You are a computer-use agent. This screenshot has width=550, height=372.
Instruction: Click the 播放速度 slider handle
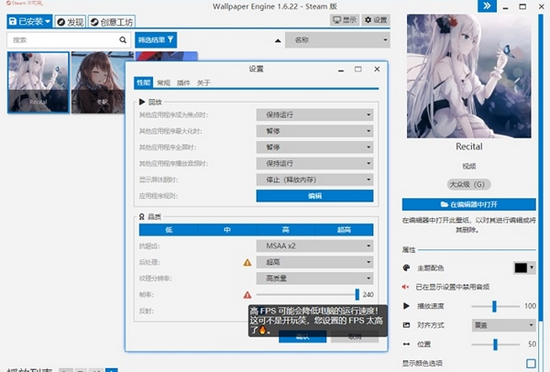point(494,306)
